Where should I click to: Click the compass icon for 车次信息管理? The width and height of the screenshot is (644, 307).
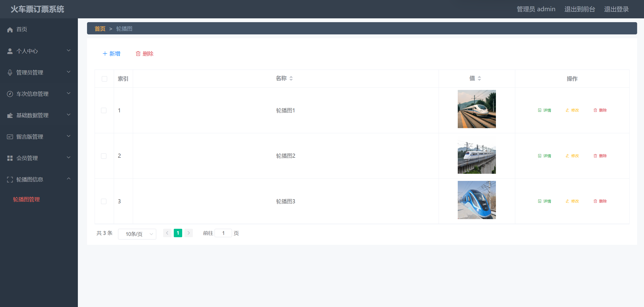[10, 94]
